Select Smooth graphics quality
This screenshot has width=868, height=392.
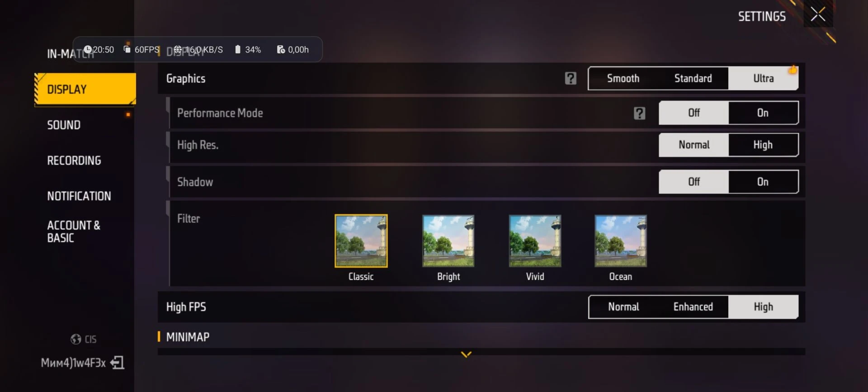coord(623,79)
